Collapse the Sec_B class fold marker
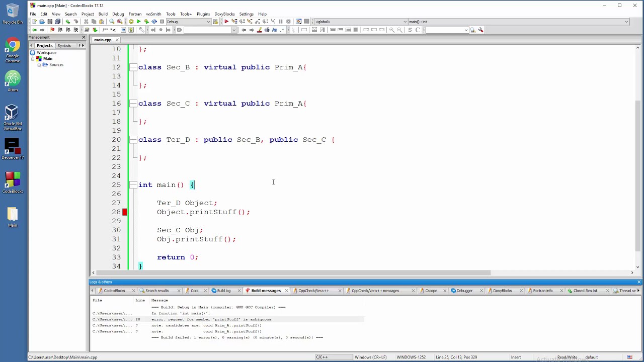Viewport: 644px width, 362px height. tap(133, 67)
